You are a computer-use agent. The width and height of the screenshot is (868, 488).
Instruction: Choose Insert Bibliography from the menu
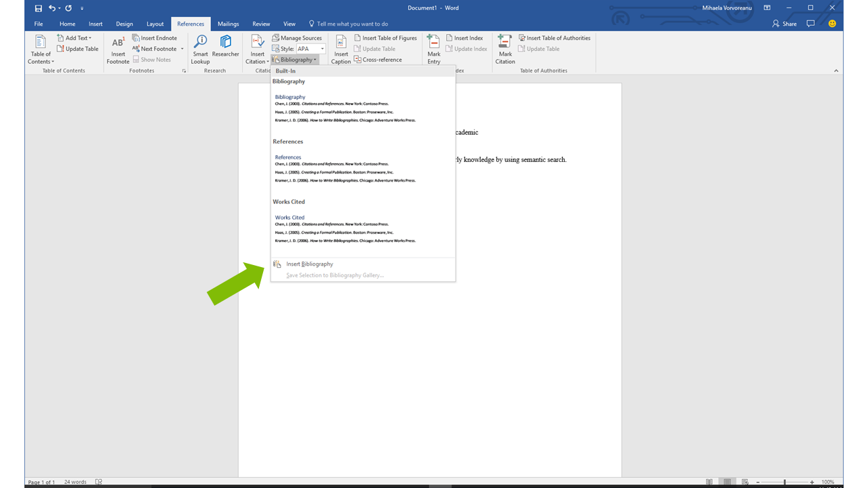pos(309,264)
